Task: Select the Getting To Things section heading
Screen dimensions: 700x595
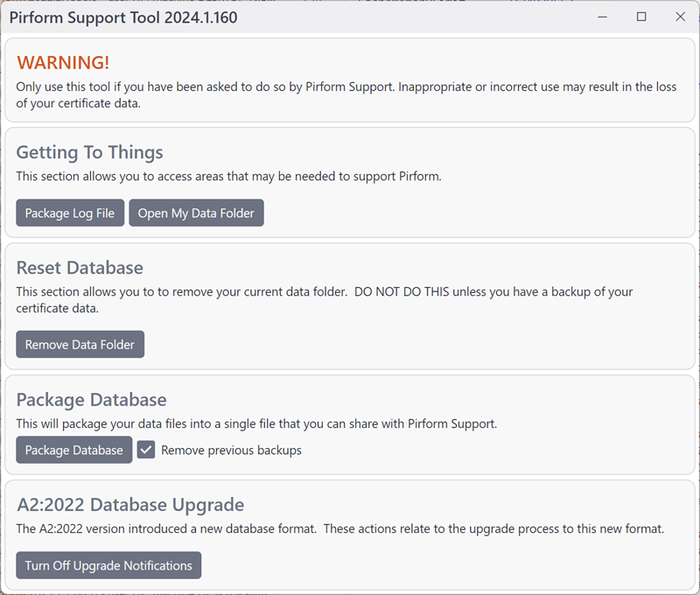Action: 89,152
